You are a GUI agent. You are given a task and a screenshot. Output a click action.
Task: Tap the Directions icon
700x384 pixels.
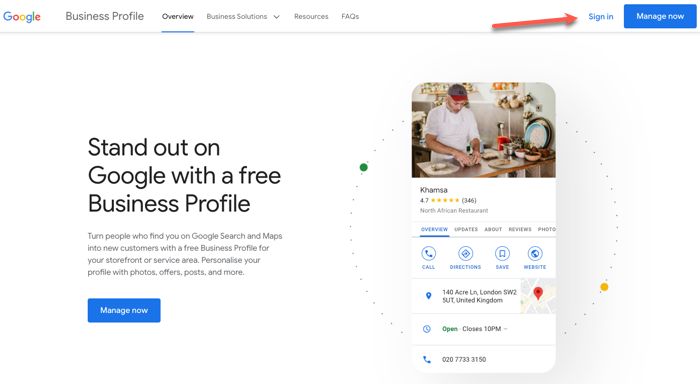click(466, 254)
